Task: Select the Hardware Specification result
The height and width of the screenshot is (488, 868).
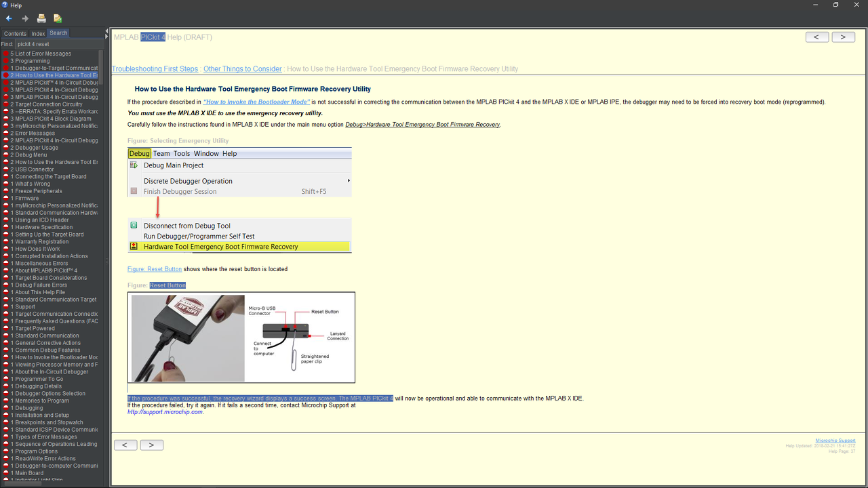Action: click(41, 227)
